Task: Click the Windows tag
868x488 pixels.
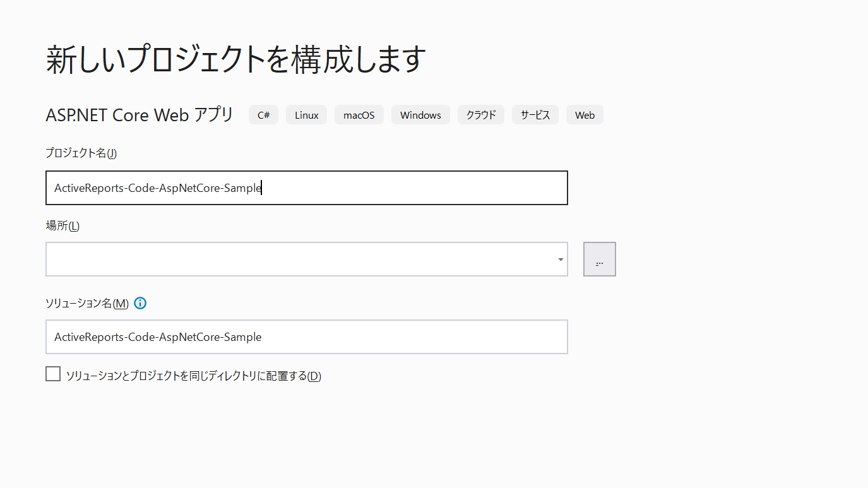Action: (x=420, y=115)
